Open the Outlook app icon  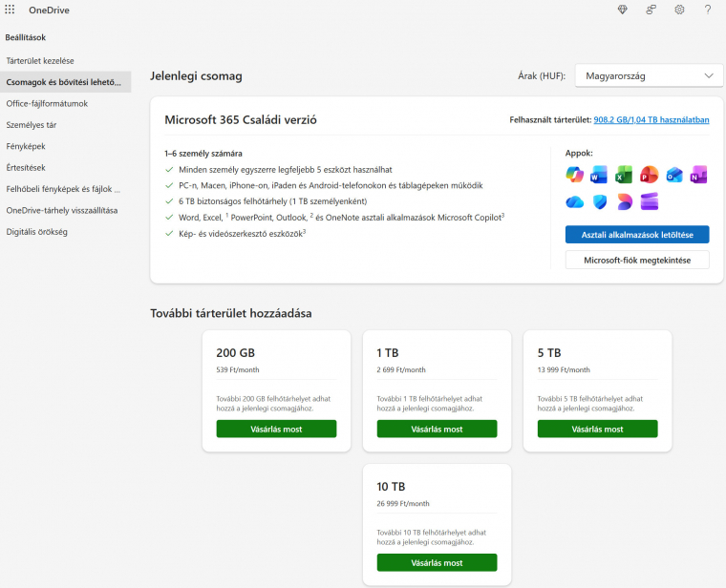coord(674,175)
